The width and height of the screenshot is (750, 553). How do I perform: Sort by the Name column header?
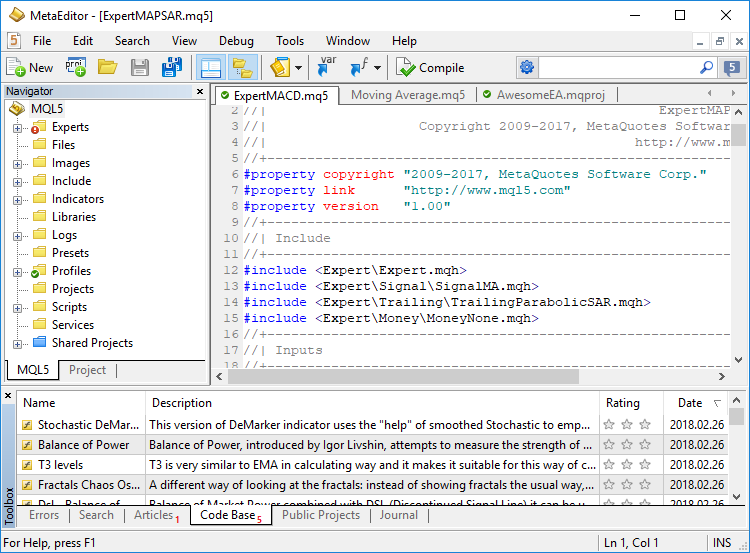(x=81, y=403)
